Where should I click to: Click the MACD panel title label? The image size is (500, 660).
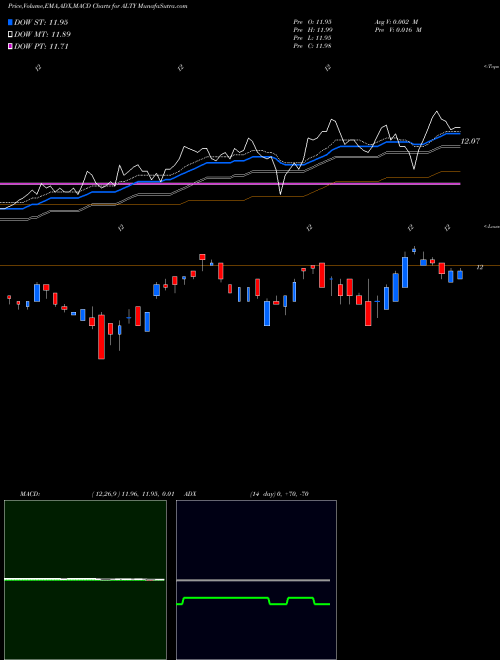click(x=30, y=494)
